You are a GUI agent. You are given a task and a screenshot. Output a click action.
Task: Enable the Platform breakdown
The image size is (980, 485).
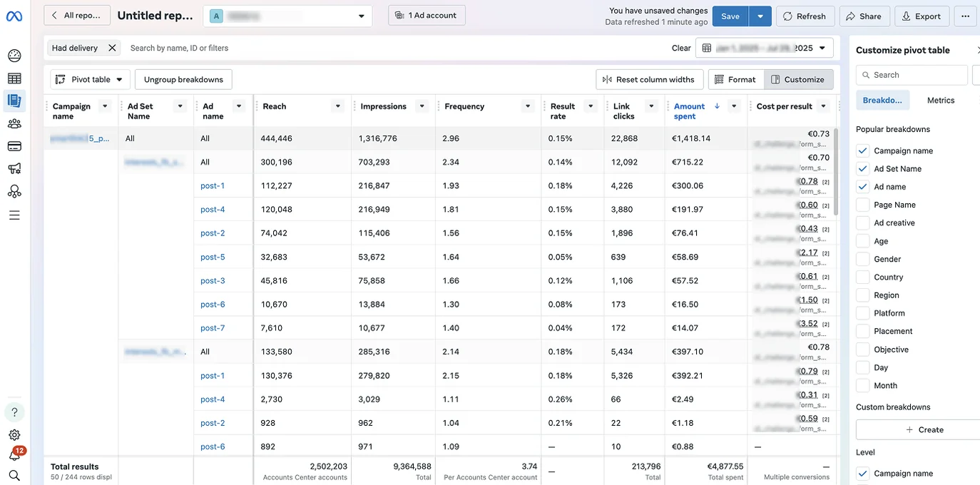(x=862, y=312)
